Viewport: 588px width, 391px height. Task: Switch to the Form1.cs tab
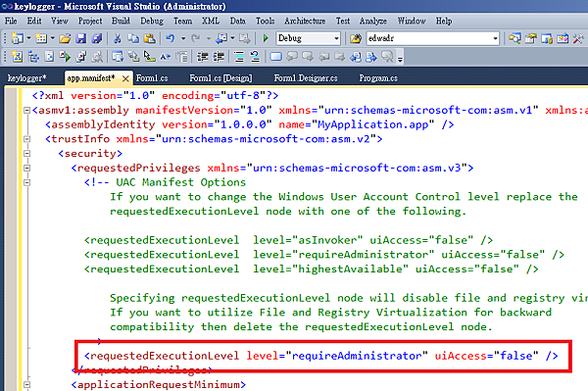tap(152, 78)
